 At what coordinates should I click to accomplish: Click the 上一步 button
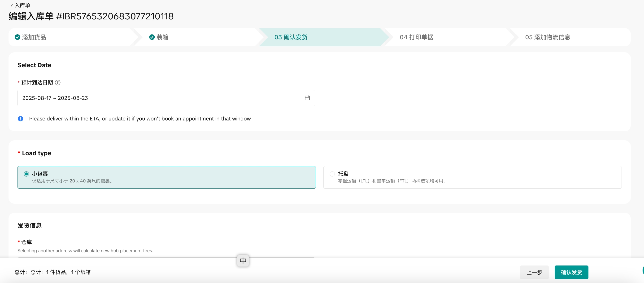[x=534, y=272]
